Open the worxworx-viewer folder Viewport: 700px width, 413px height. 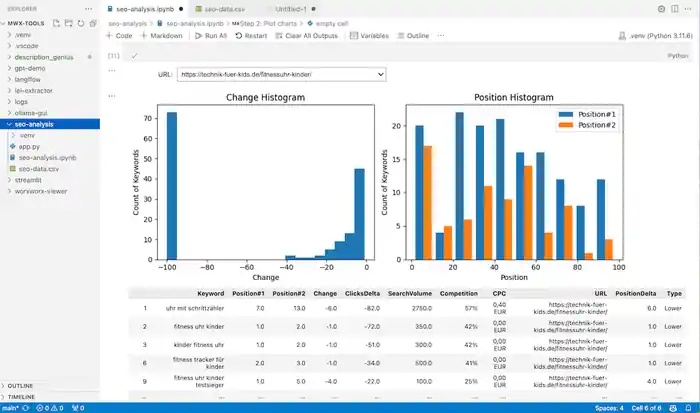[x=41, y=191]
